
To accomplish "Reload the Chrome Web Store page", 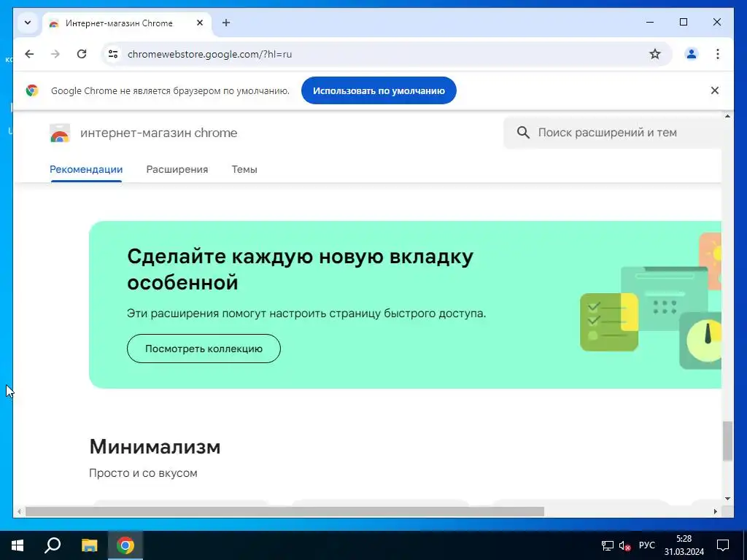I will (x=82, y=54).
